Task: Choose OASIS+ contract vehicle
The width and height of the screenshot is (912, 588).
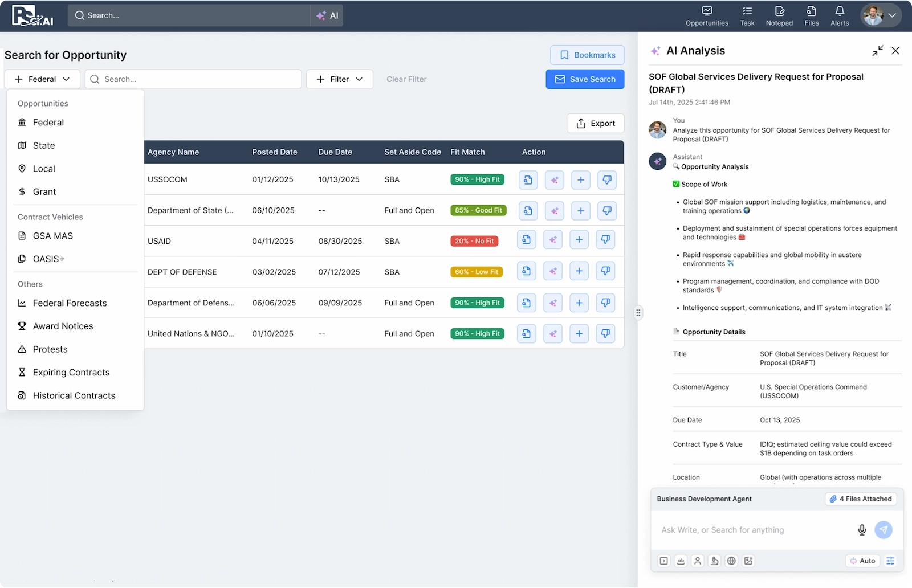Action: (75, 259)
